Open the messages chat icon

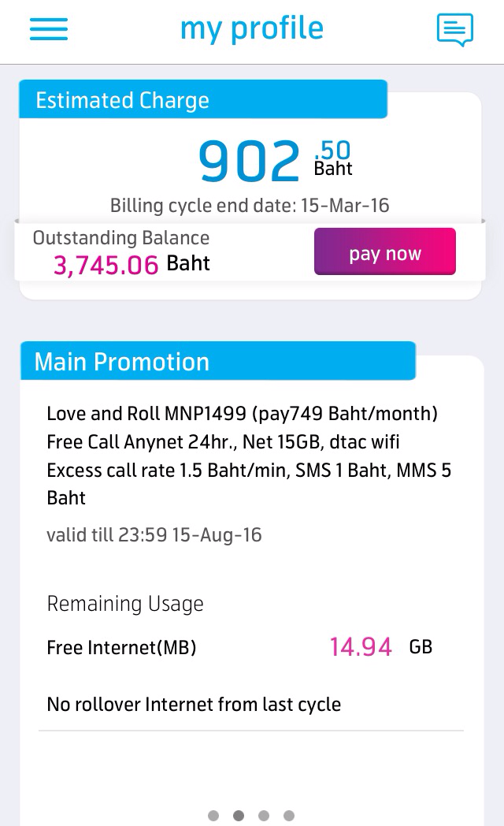tap(454, 30)
